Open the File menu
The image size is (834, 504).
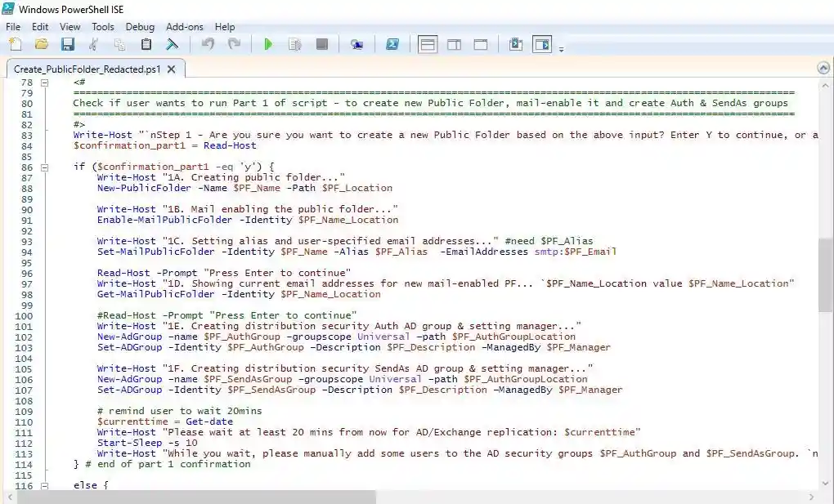[x=13, y=27]
